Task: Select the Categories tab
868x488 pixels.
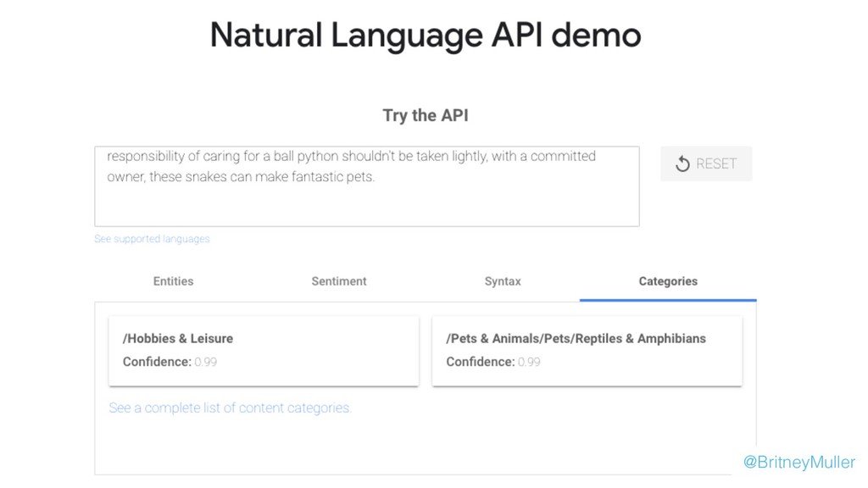Action: click(x=668, y=281)
